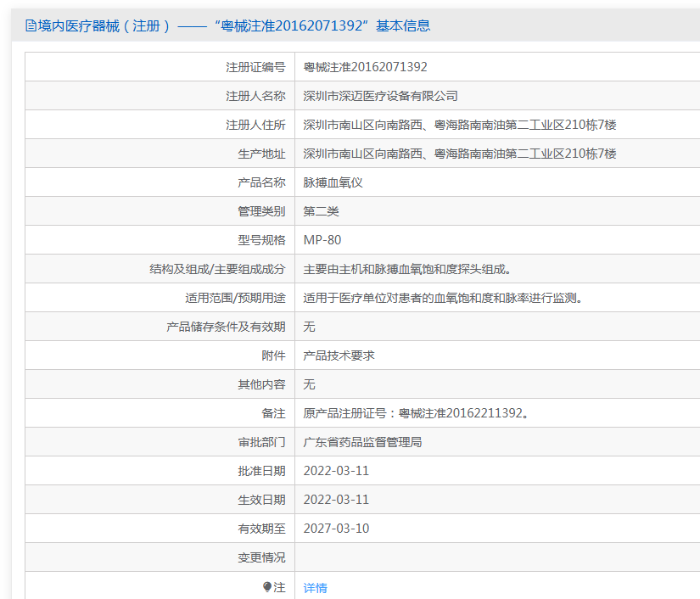Viewport: 700px width, 599px height.
Task: Click the 其他内容 label
Action: pos(261,384)
